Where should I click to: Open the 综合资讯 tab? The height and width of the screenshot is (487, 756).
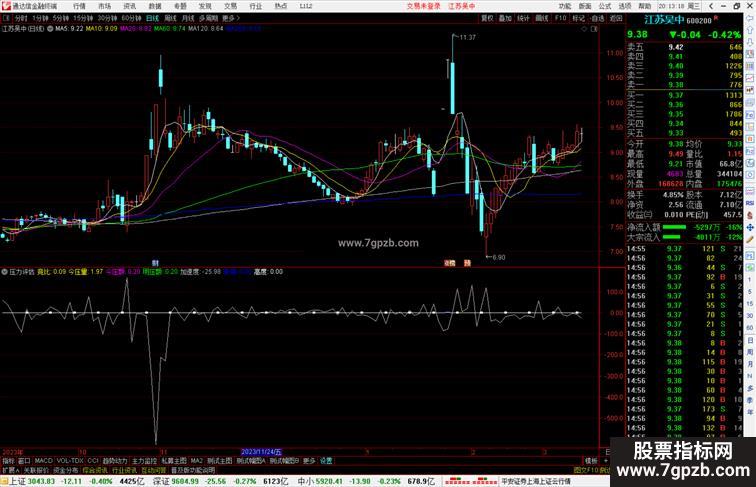coord(95,470)
